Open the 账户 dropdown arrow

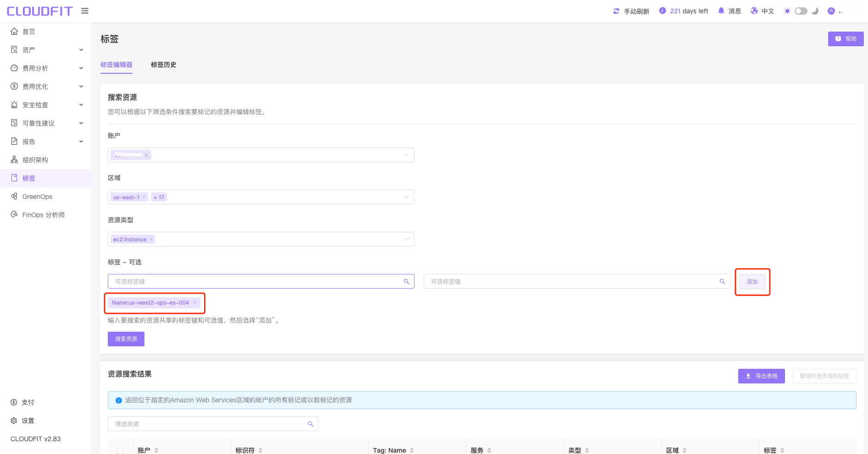tap(406, 155)
